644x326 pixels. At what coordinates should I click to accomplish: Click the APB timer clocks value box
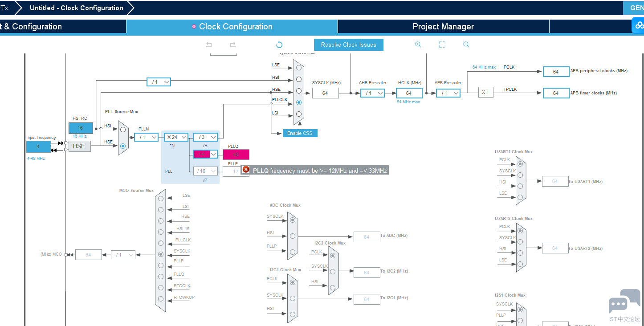(x=556, y=93)
